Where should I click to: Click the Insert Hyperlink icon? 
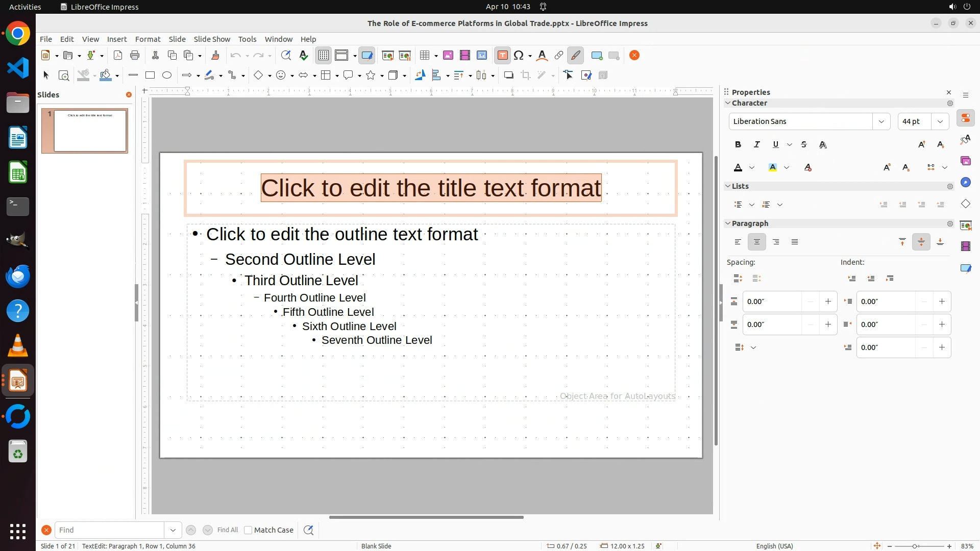[x=559, y=56]
